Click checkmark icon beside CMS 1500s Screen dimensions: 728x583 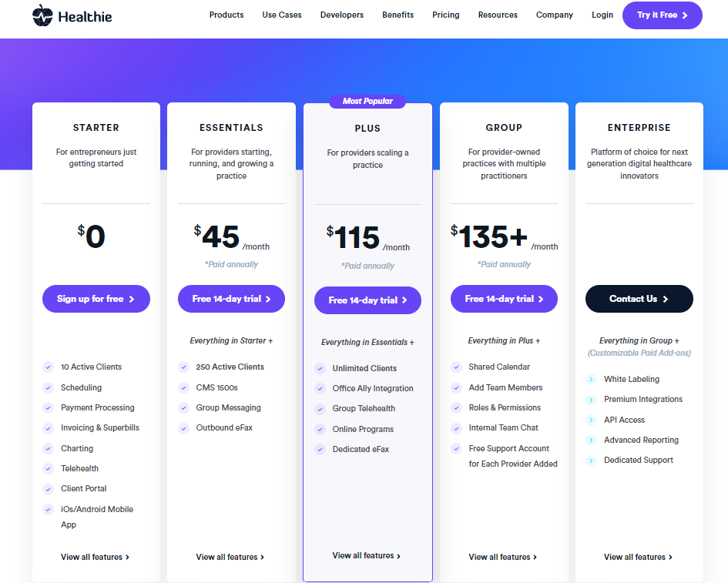click(183, 387)
